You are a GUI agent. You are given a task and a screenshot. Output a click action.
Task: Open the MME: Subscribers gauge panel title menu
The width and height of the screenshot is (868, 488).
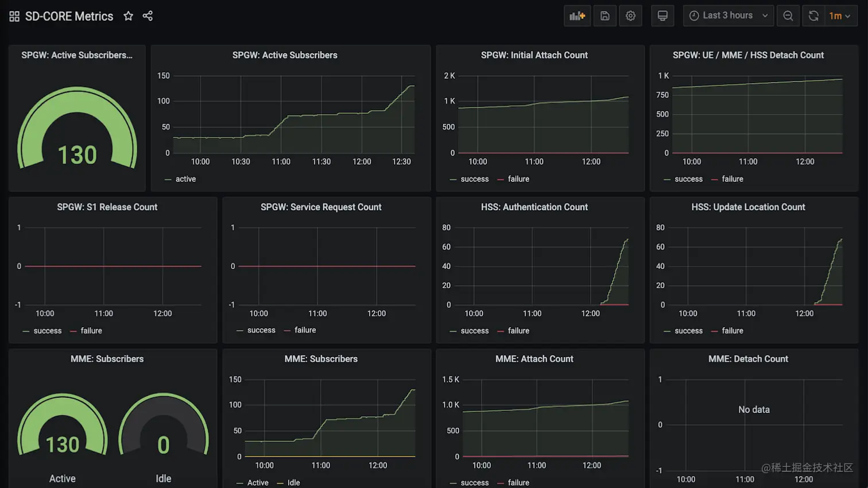(x=107, y=359)
